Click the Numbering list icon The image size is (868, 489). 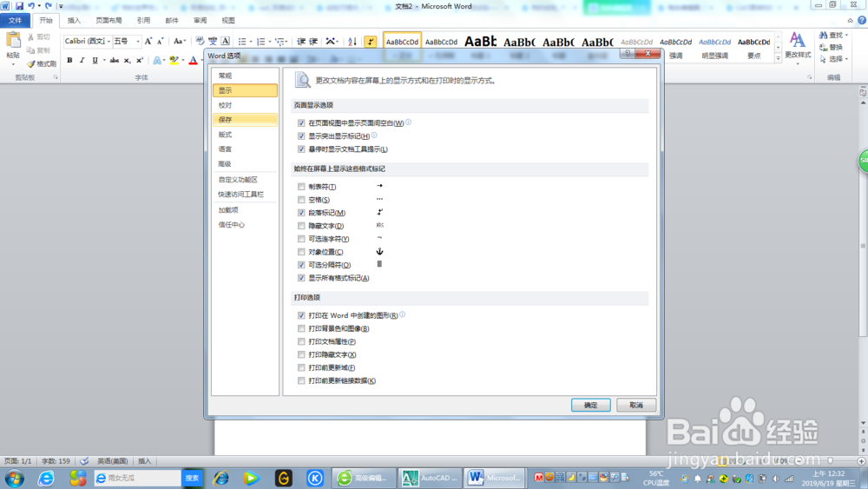tap(260, 42)
